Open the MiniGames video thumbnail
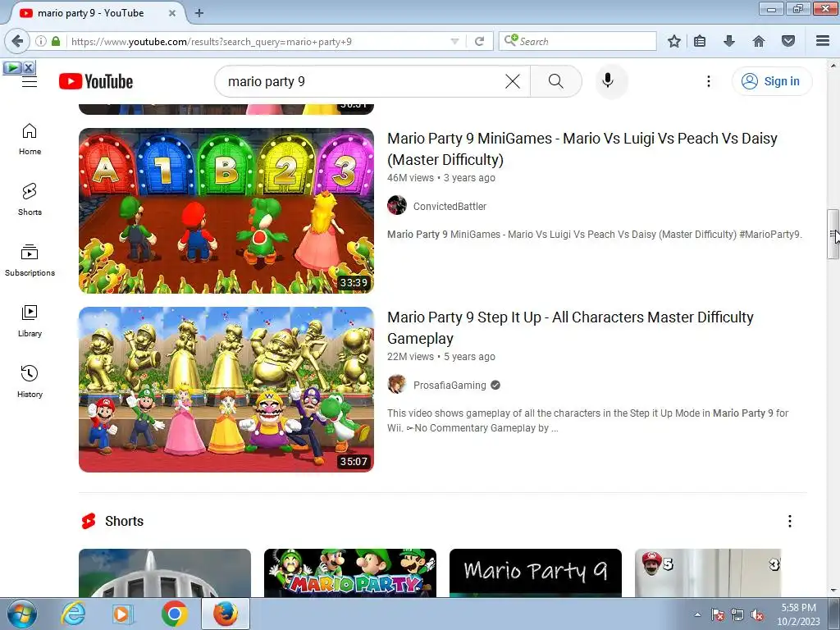Viewport: 840px width, 630px height. (x=226, y=211)
